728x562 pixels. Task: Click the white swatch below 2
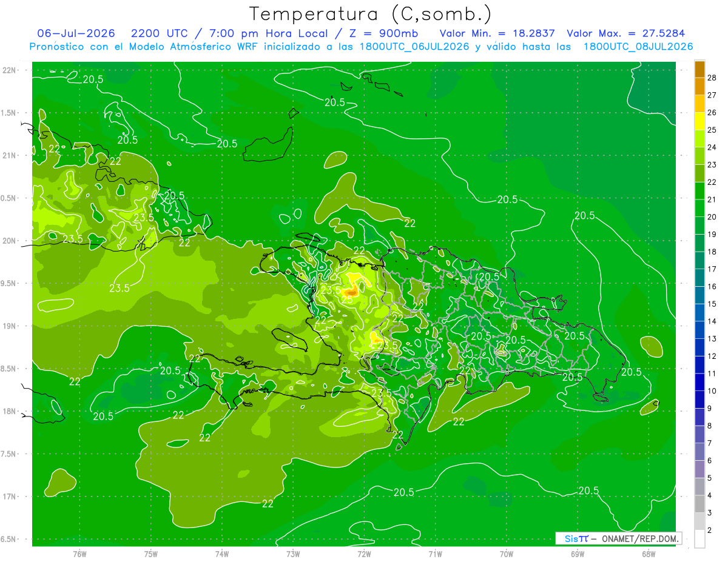click(699, 539)
